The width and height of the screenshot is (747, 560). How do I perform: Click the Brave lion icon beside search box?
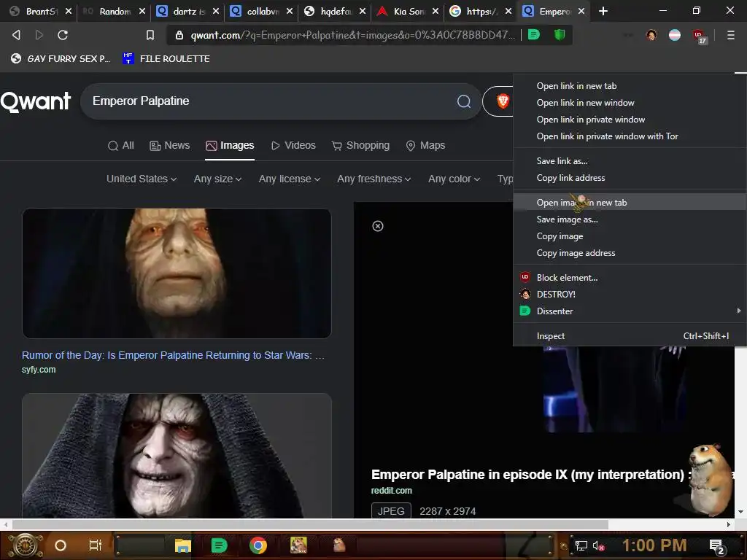(x=503, y=101)
